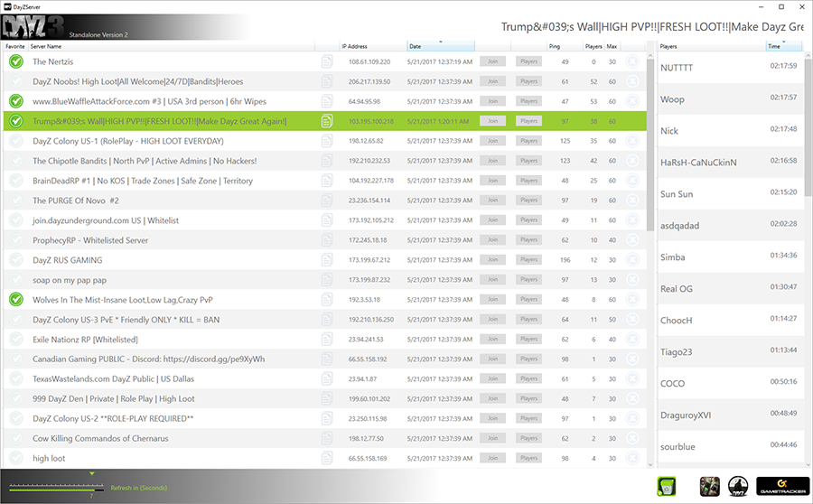Show Players for Wolves In The Mist
813x504 pixels.
[528, 300]
